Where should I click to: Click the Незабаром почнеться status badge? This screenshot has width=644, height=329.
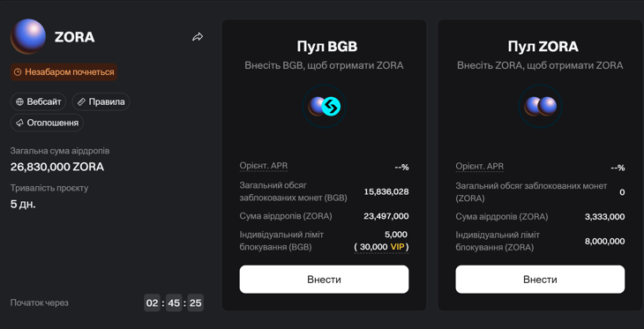click(64, 72)
